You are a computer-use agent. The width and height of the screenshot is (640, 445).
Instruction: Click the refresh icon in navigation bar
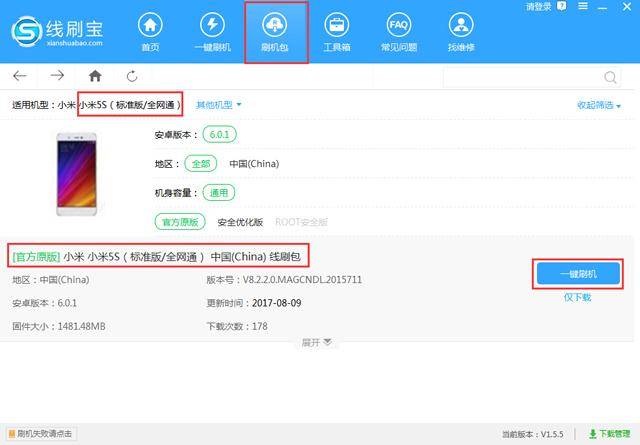click(x=132, y=76)
